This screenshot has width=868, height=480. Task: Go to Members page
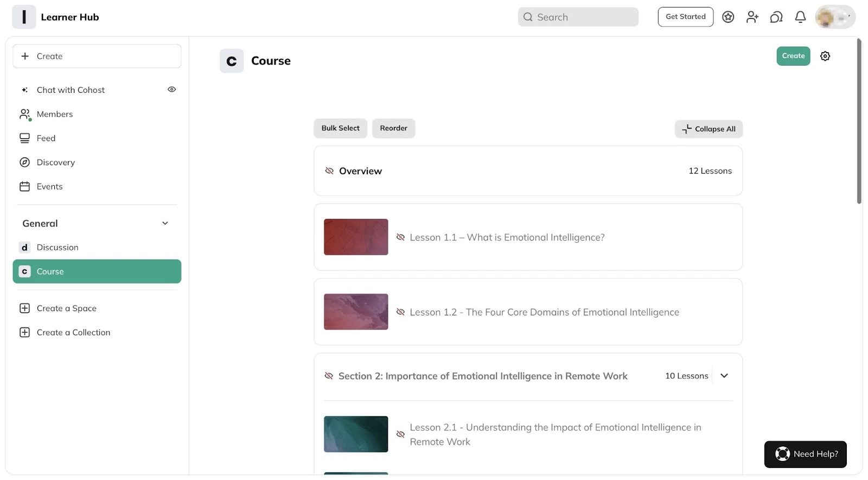97,114
